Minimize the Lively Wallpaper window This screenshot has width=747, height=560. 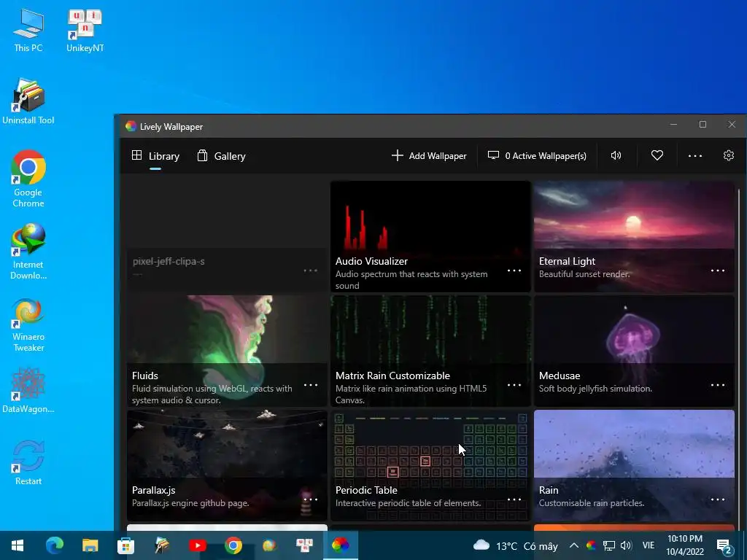click(673, 125)
